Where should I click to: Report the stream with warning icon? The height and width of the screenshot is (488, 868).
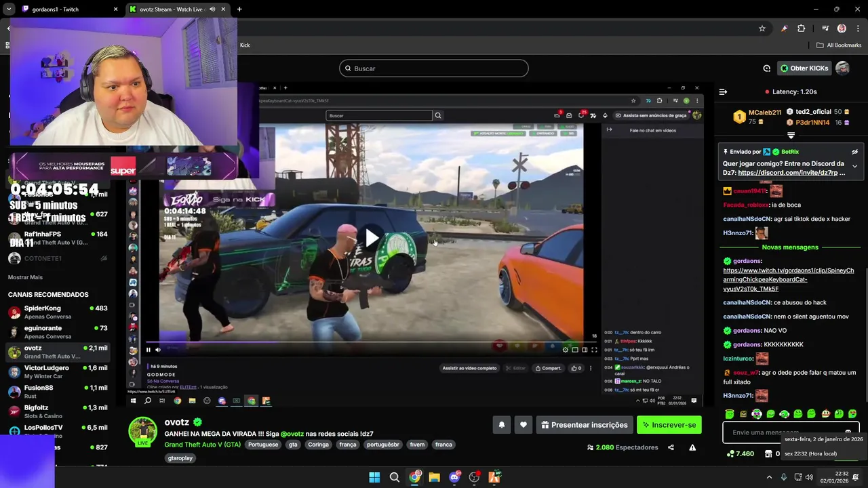[x=692, y=447]
